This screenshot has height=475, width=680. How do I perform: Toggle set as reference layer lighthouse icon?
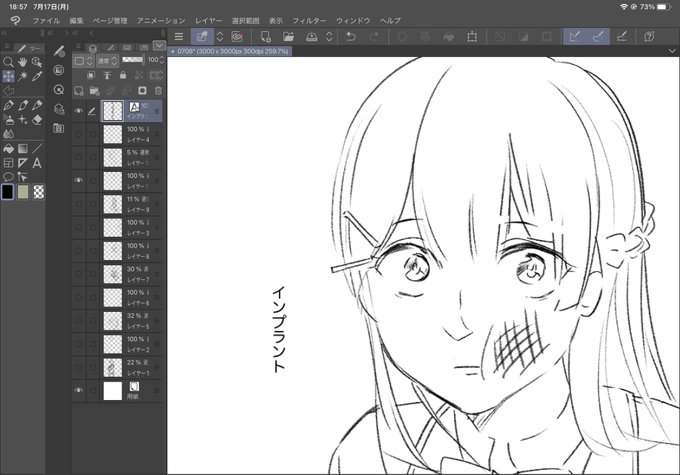107,75
